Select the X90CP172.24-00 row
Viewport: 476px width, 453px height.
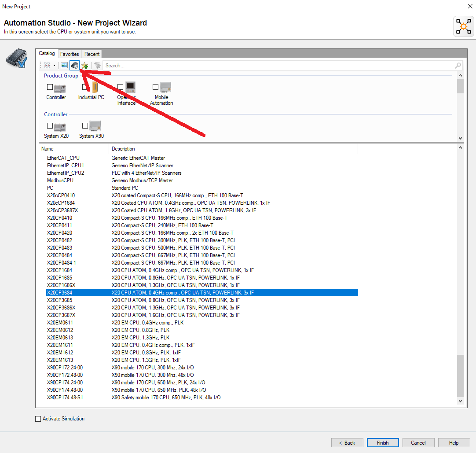coord(202,367)
